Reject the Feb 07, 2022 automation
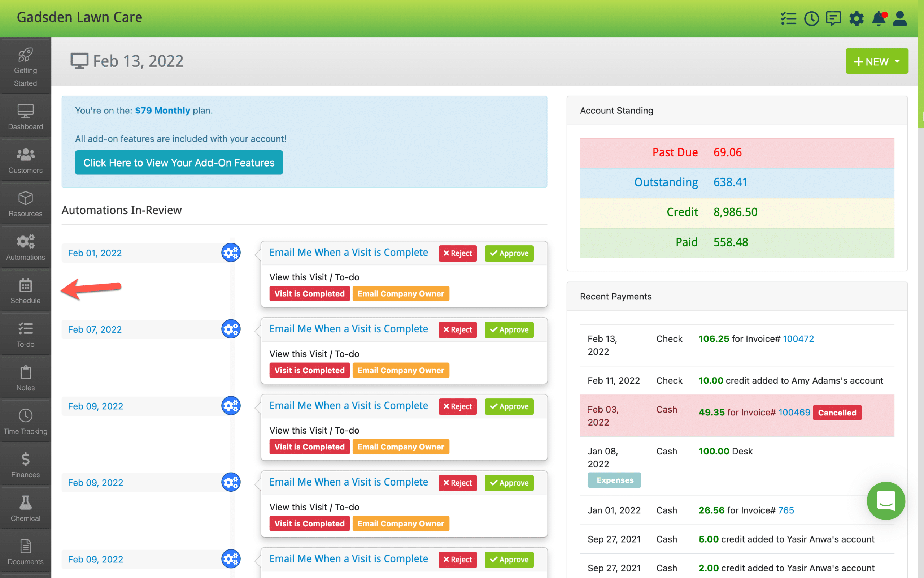This screenshot has height=578, width=924. pyautogui.click(x=457, y=329)
